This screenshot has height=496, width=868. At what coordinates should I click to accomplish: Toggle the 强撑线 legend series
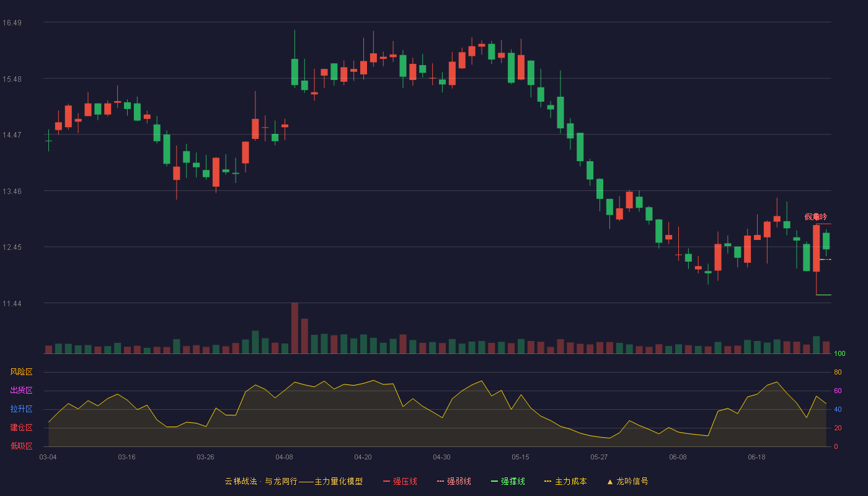tap(508, 481)
